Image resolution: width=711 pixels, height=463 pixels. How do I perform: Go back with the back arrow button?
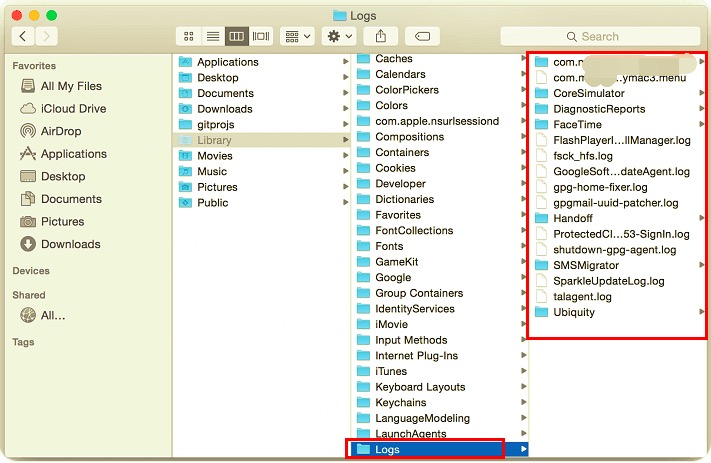coord(23,36)
